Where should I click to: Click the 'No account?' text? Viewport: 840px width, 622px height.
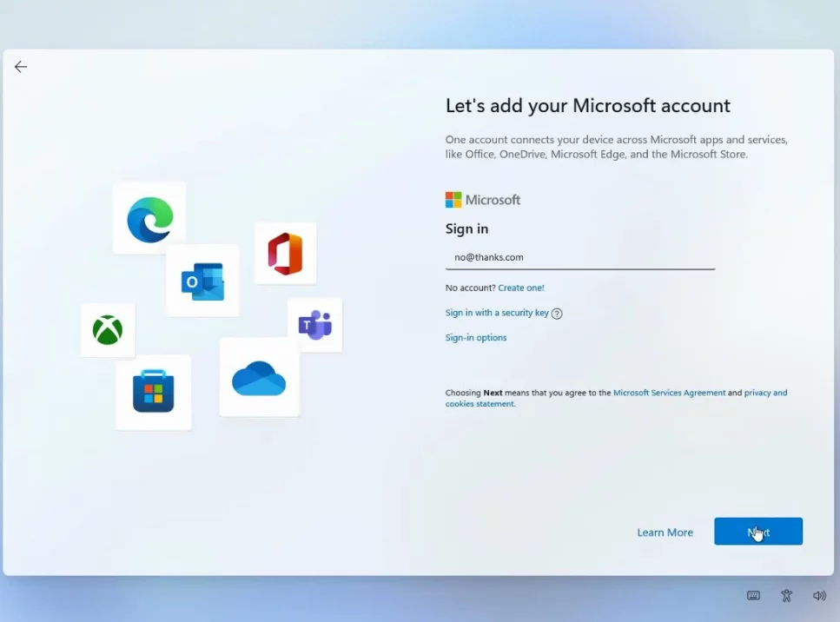pyautogui.click(x=470, y=288)
